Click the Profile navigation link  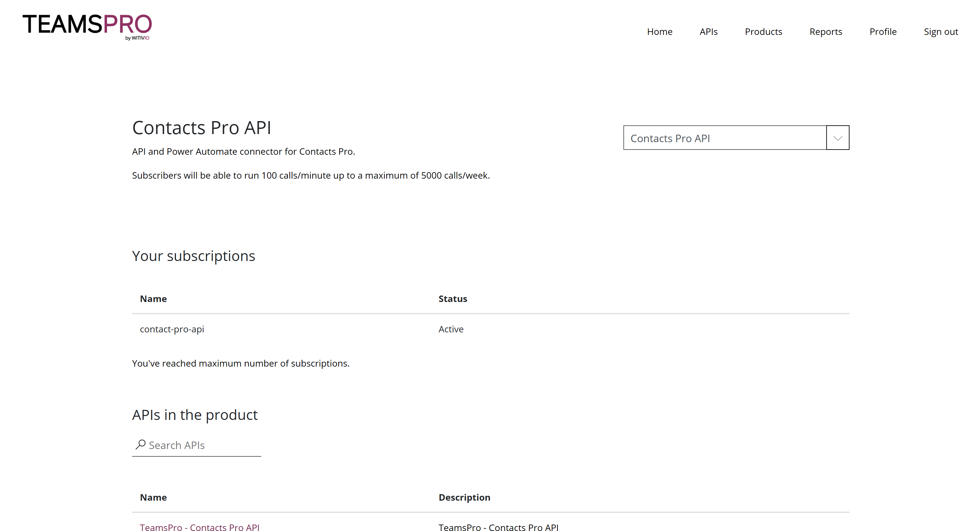pyautogui.click(x=883, y=31)
